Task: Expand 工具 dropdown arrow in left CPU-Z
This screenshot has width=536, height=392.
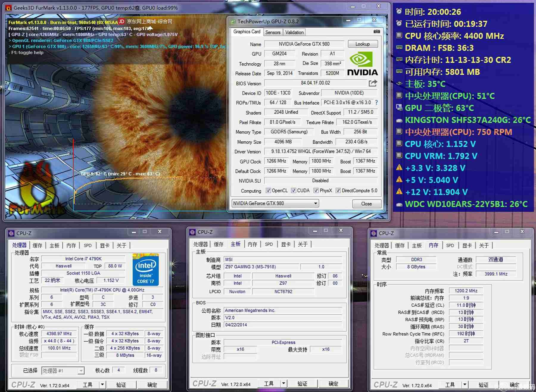Action: tap(102, 385)
